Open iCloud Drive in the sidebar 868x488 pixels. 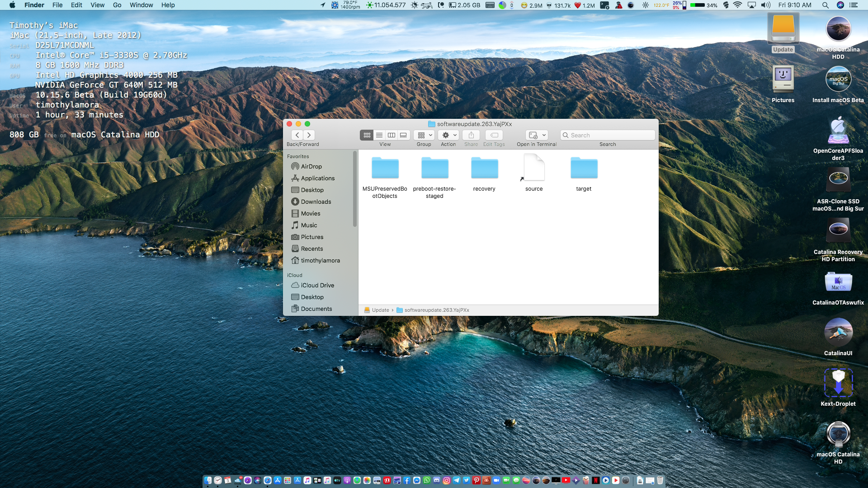[x=317, y=286]
